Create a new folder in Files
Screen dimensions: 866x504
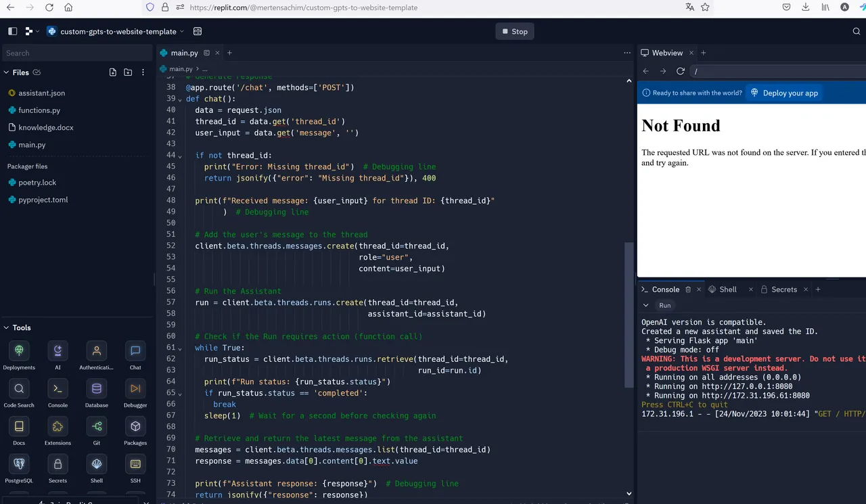pos(128,72)
